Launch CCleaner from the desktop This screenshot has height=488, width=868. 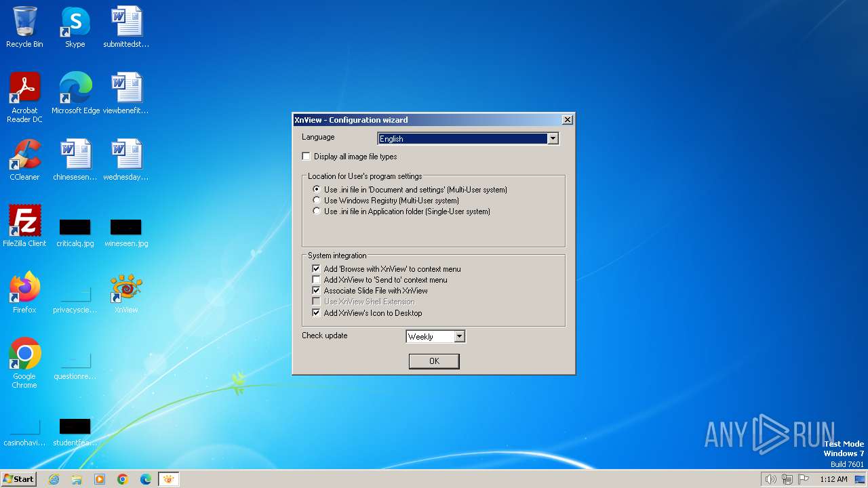[x=24, y=159]
